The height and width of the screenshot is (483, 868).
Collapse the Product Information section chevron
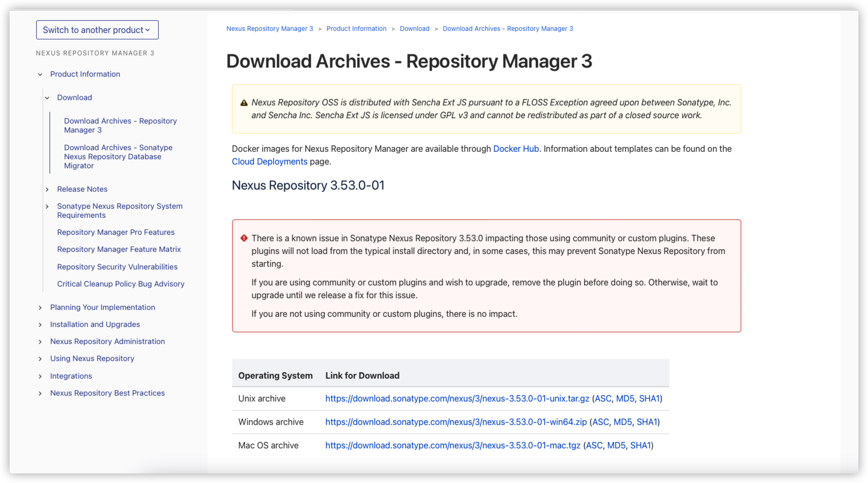pyautogui.click(x=40, y=75)
